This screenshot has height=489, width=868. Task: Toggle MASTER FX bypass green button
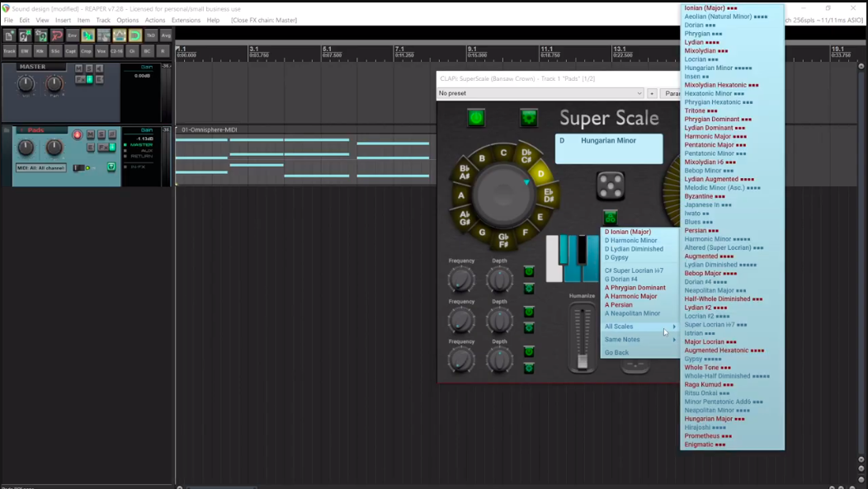click(x=89, y=80)
